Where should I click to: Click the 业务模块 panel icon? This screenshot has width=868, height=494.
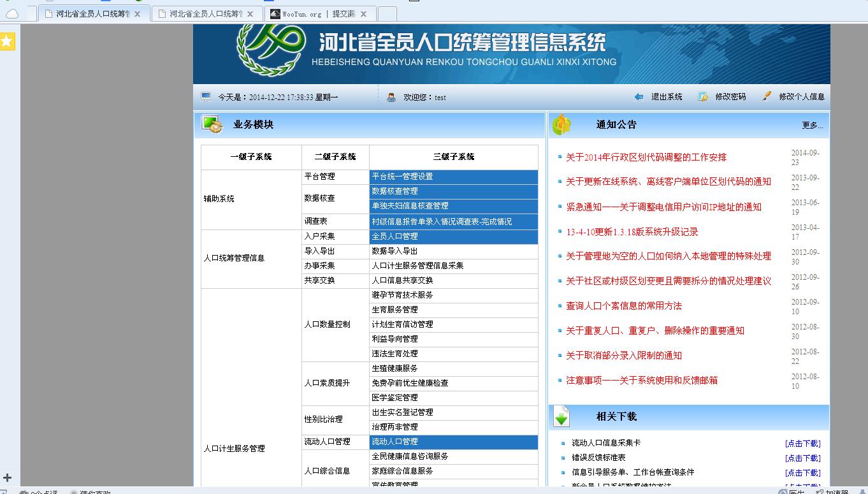tap(212, 124)
